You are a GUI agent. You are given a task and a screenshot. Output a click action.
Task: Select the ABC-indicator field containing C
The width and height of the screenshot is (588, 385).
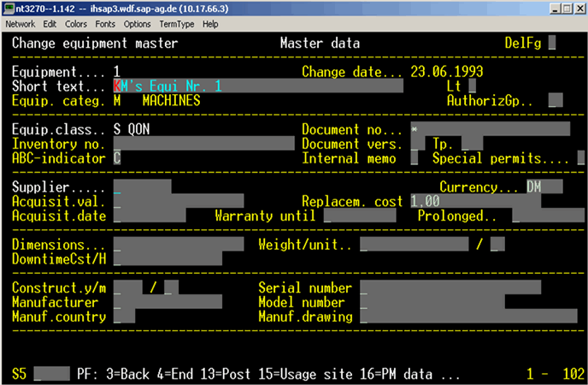(117, 158)
